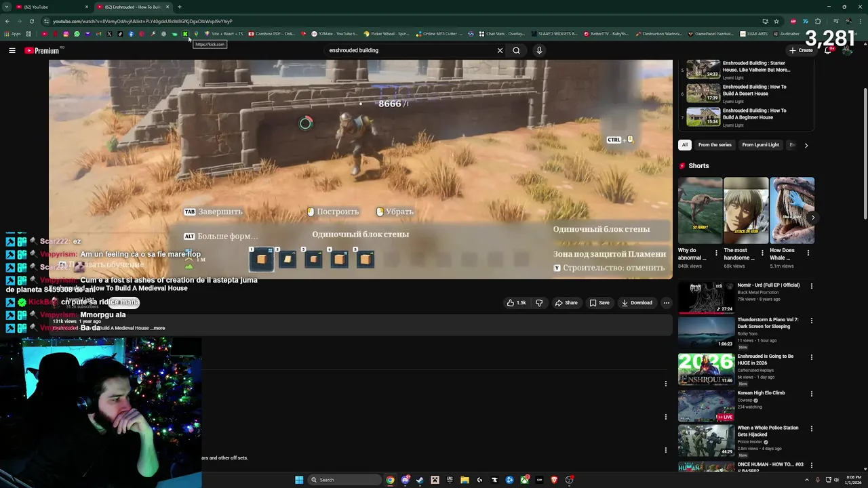Open Minecraft from the taskbar
868x488 pixels.
point(435,480)
